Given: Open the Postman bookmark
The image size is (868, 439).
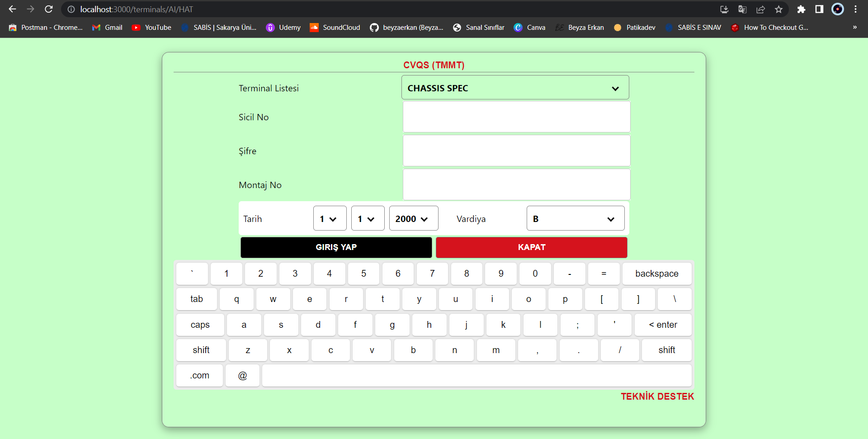Looking at the screenshot, I should point(46,28).
